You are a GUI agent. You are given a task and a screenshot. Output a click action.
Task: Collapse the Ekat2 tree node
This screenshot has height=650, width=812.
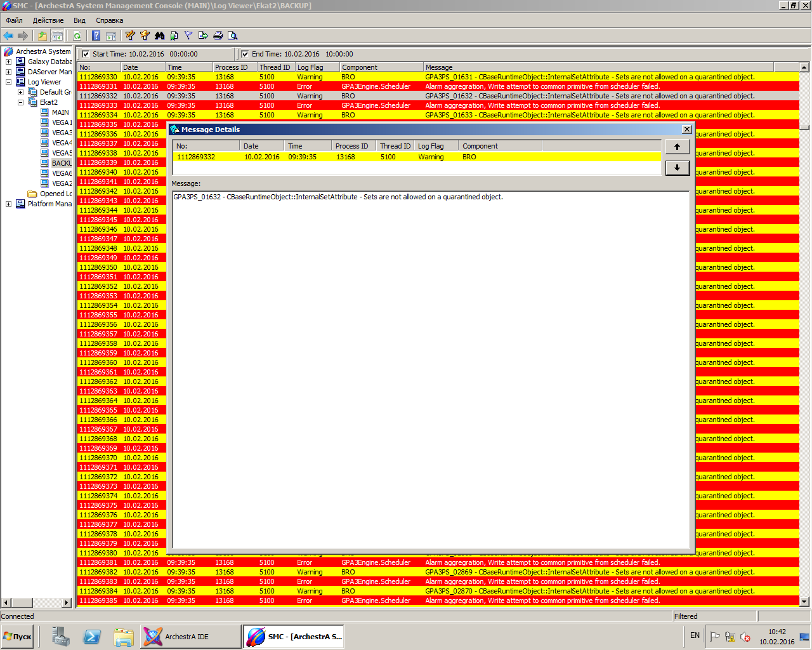click(20, 102)
